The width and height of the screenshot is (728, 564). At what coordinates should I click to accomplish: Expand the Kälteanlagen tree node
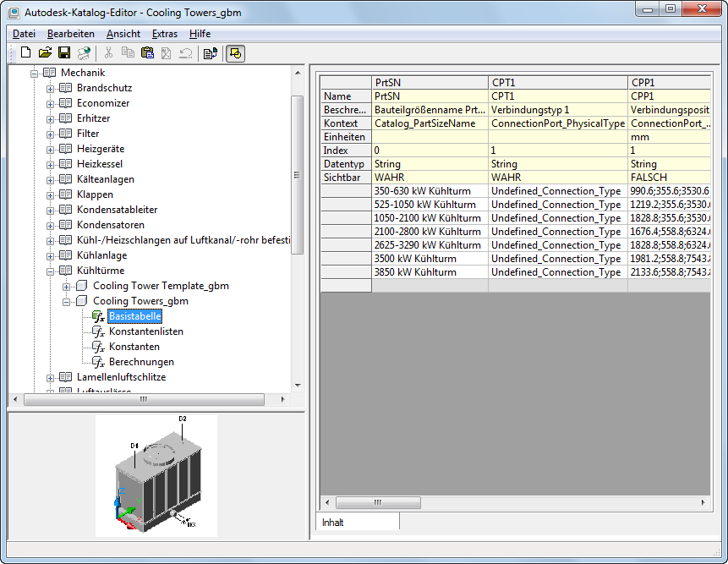click(50, 180)
